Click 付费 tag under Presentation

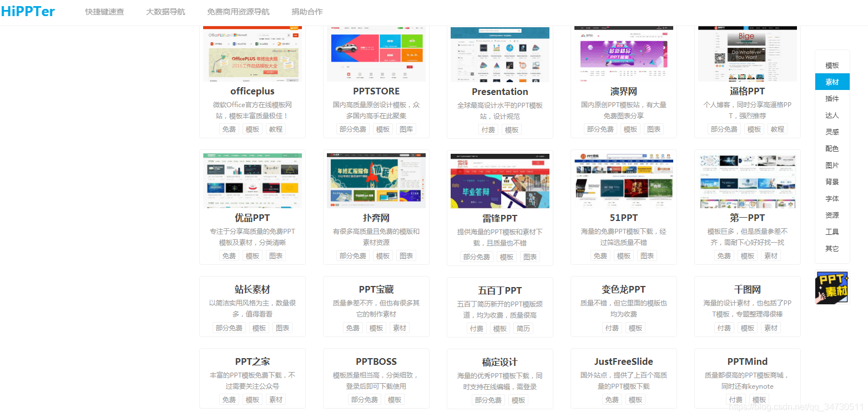[x=488, y=129]
